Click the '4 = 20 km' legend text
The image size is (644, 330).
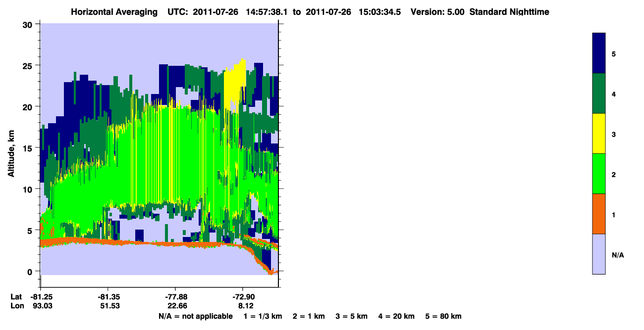(x=397, y=316)
